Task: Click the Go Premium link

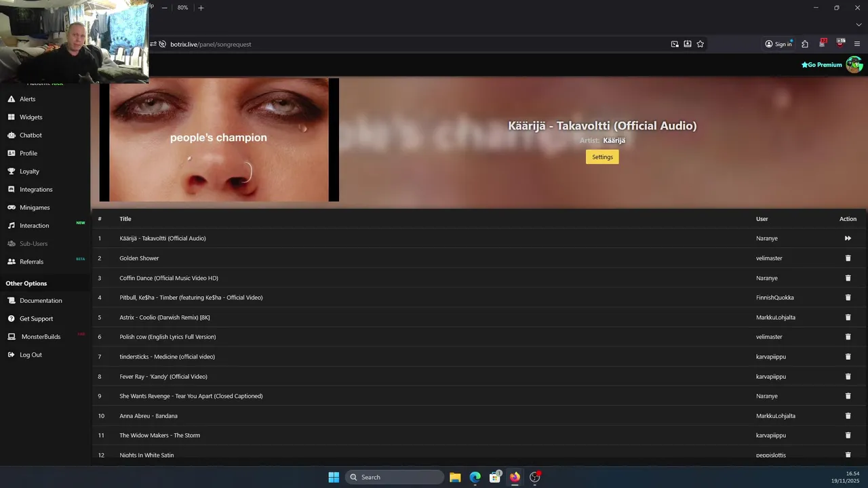Action: pos(821,65)
